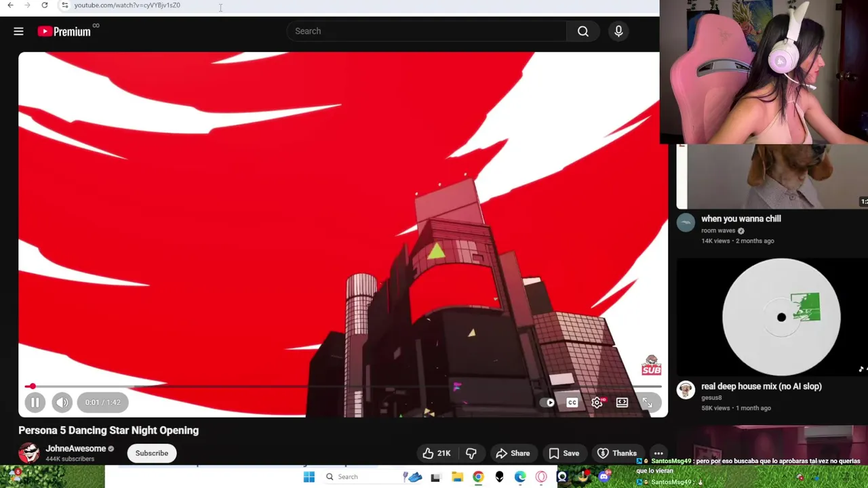
Task: Go back in the browser
Action: (x=10, y=5)
